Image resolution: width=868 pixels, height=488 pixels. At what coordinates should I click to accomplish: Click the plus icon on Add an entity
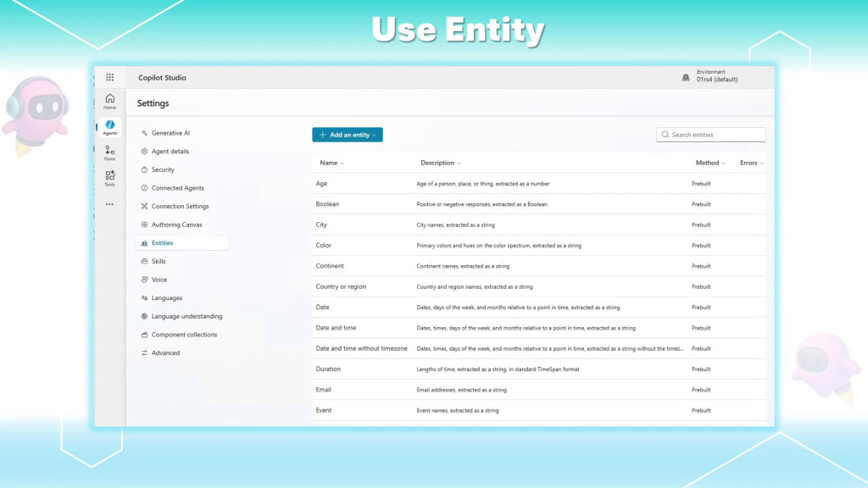[322, 135]
